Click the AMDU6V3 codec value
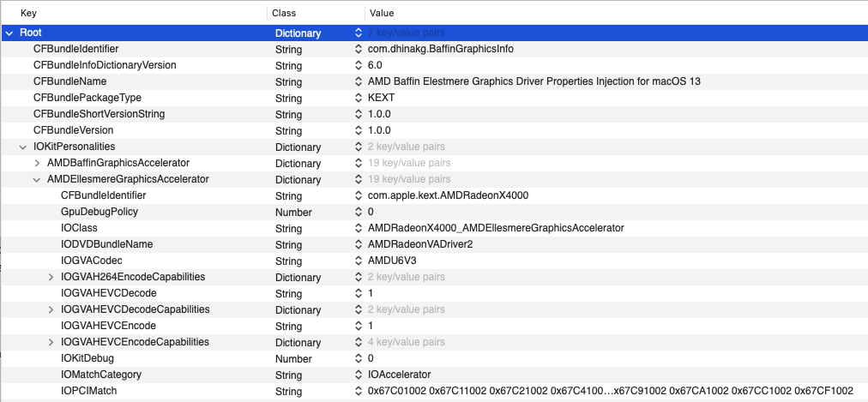The image size is (868, 402). pos(392,261)
